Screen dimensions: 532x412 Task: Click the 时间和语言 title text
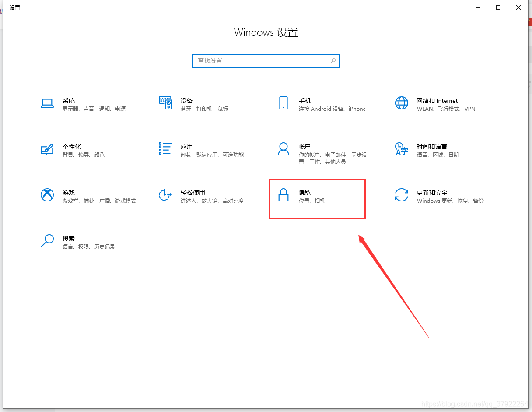coord(432,147)
